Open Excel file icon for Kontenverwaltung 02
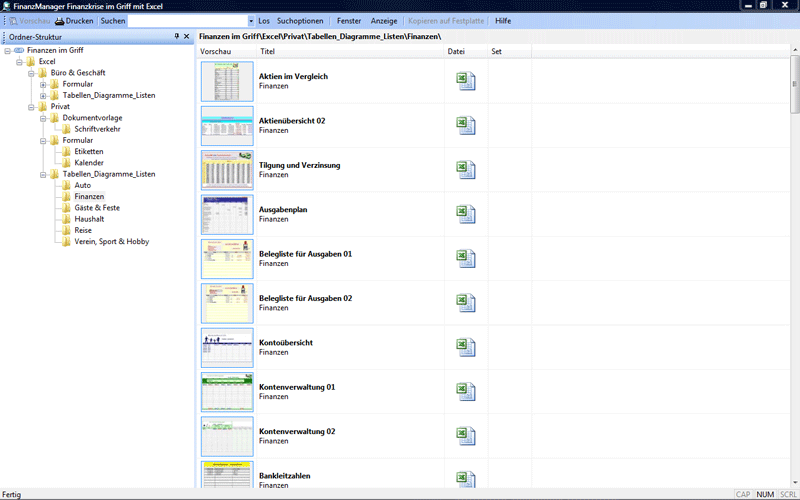Viewport: 800px width, 500px height. tap(466, 436)
